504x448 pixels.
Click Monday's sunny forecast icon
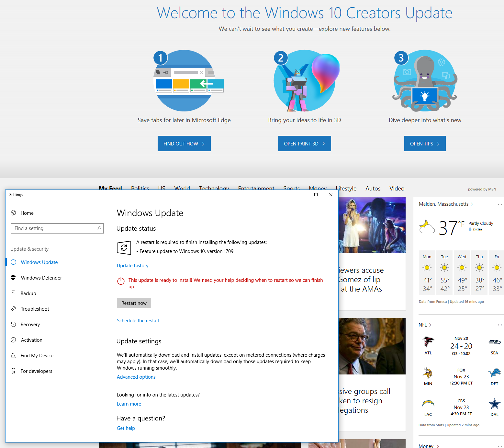(x=427, y=268)
